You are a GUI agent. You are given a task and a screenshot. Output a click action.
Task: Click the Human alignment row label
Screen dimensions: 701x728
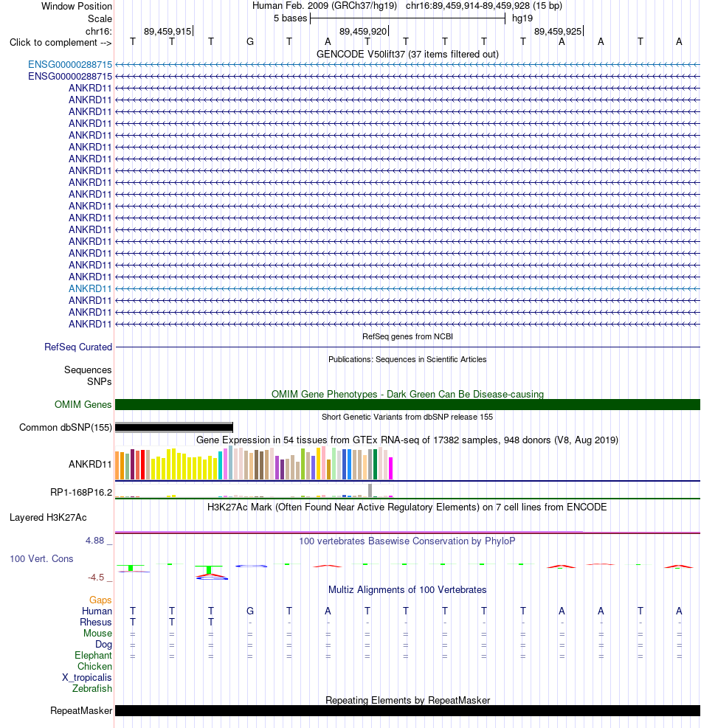point(97,611)
